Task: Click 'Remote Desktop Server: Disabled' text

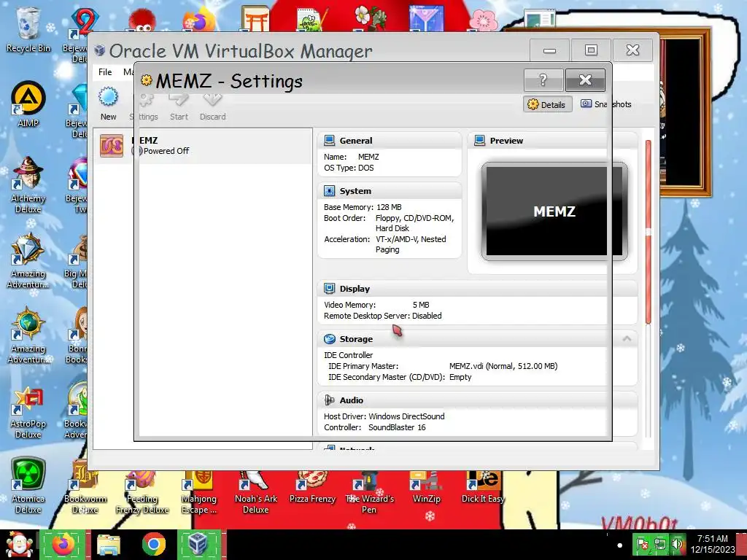Action: pyautogui.click(x=382, y=316)
